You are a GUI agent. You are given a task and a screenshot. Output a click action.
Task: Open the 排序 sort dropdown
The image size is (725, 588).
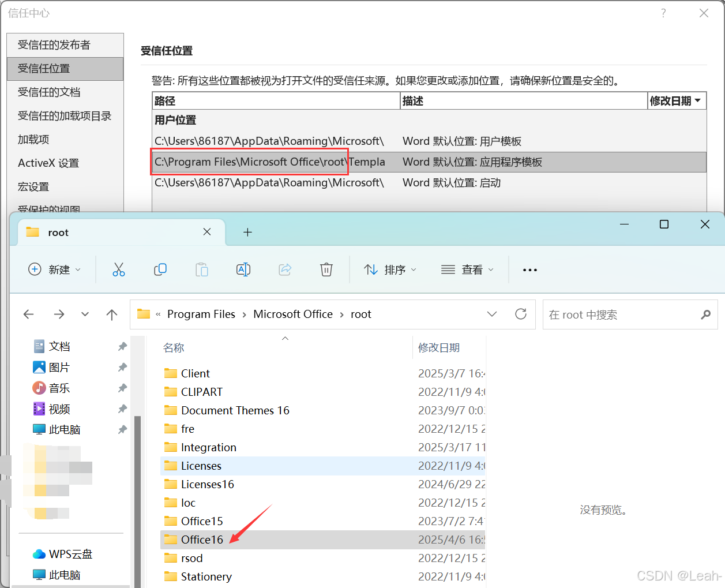(x=390, y=269)
